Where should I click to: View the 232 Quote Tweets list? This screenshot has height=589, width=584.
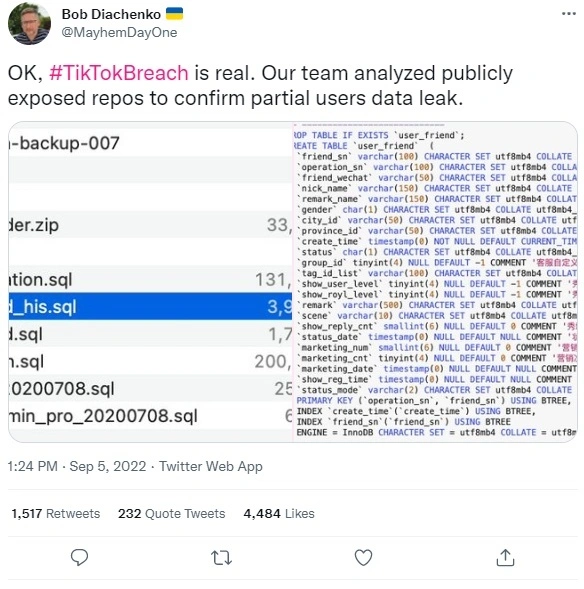tap(172, 513)
